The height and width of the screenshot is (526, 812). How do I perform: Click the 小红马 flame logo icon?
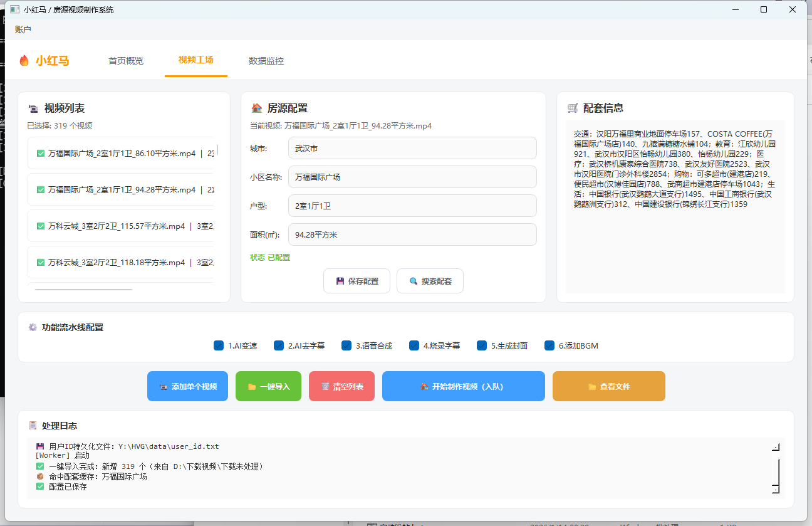[x=24, y=61]
